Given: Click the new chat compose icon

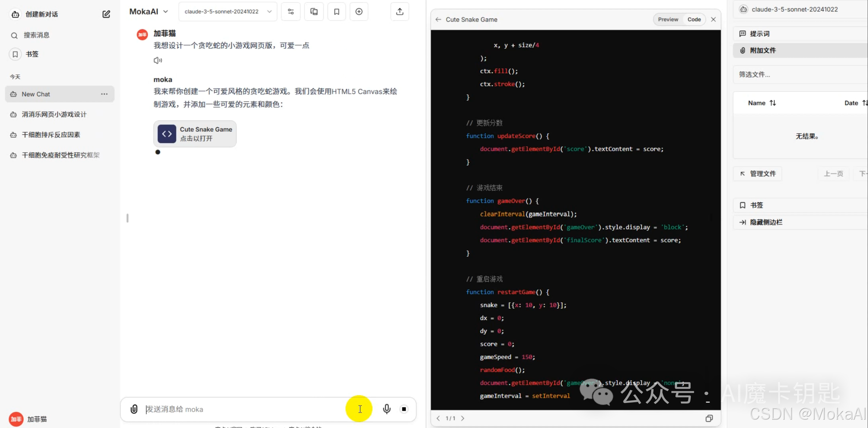Looking at the screenshot, I should coord(106,14).
